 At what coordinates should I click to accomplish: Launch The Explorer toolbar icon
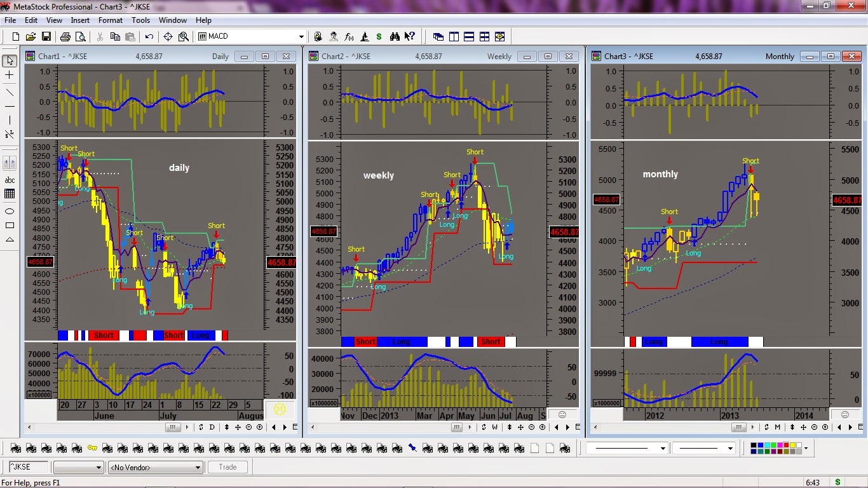click(x=364, y=36)
